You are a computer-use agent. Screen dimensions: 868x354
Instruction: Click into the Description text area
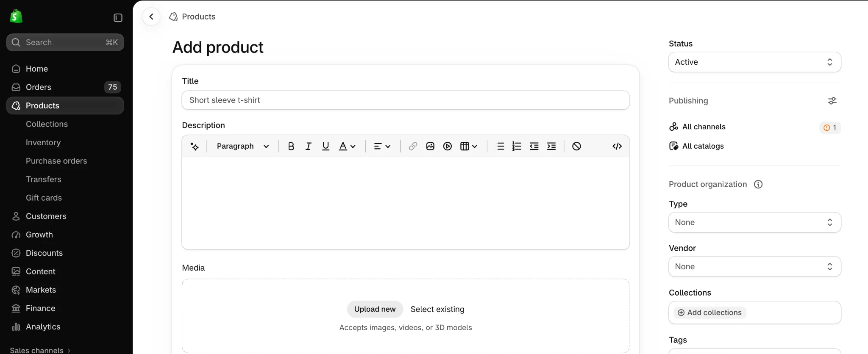coord(406,203)
